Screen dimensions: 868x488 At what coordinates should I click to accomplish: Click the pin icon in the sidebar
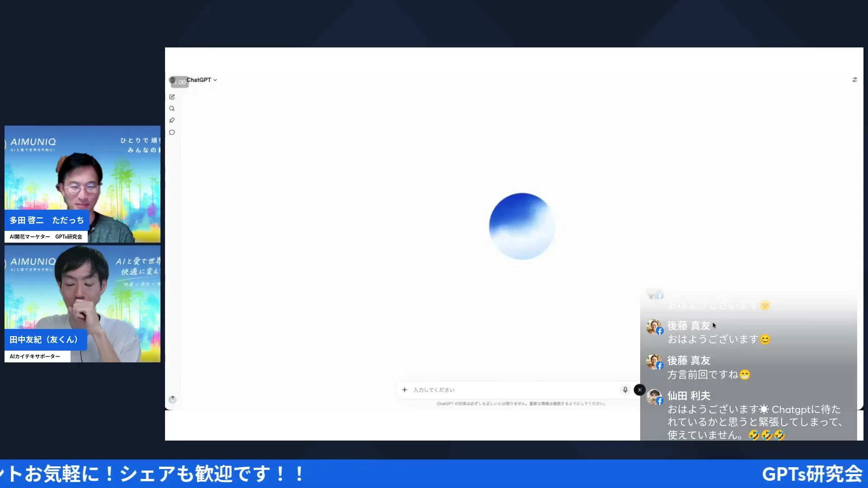coord(172,120)
